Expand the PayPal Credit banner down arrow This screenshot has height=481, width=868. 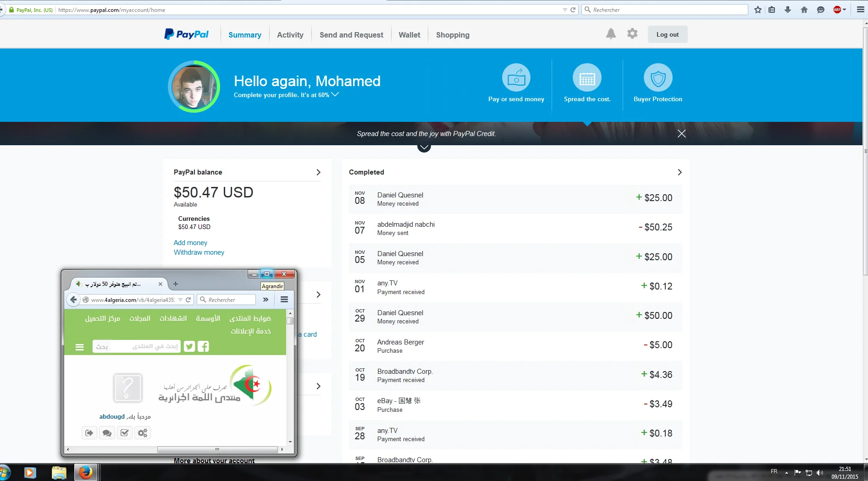[x=424, y=148]
